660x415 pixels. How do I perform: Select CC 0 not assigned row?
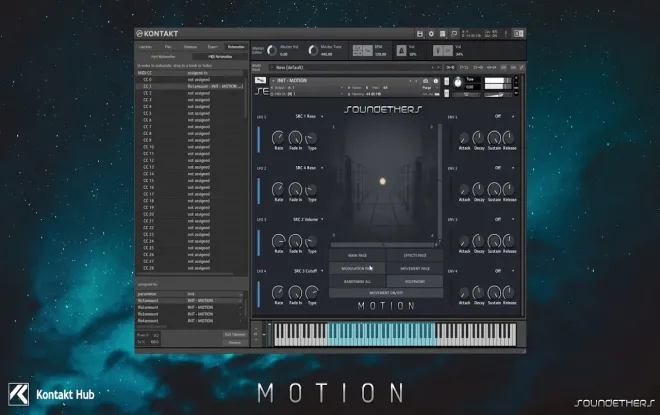[x=190, y=80]
